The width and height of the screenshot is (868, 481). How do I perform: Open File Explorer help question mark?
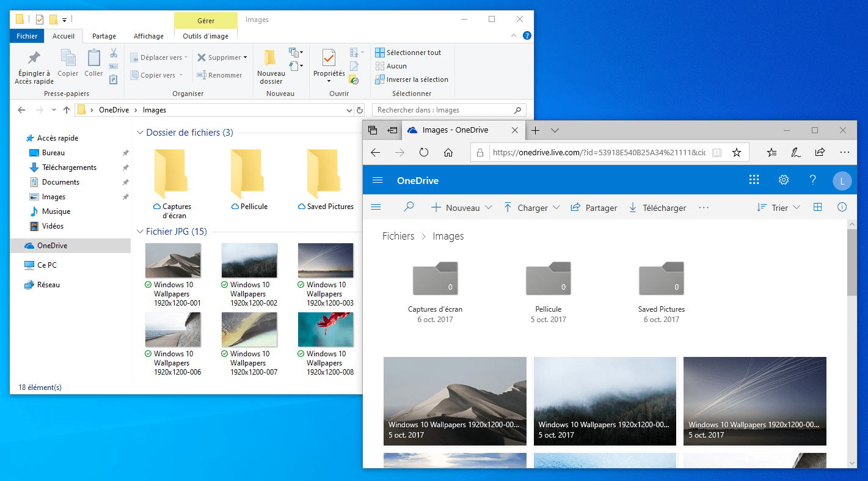point(527,35)
